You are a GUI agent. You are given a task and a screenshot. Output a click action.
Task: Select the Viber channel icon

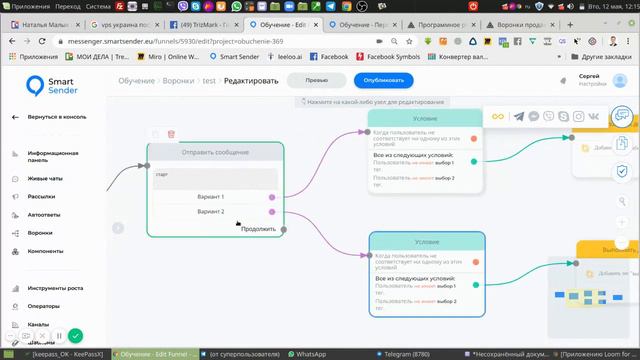coord(549,117)
